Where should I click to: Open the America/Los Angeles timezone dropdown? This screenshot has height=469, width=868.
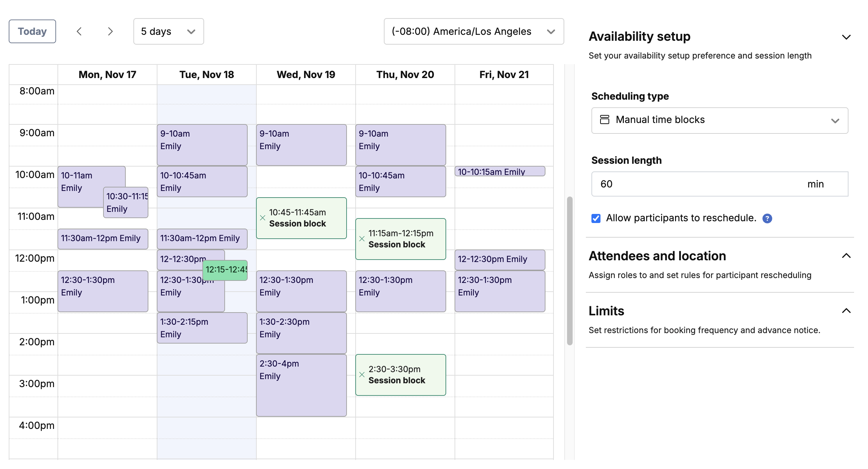click(473, 31)
